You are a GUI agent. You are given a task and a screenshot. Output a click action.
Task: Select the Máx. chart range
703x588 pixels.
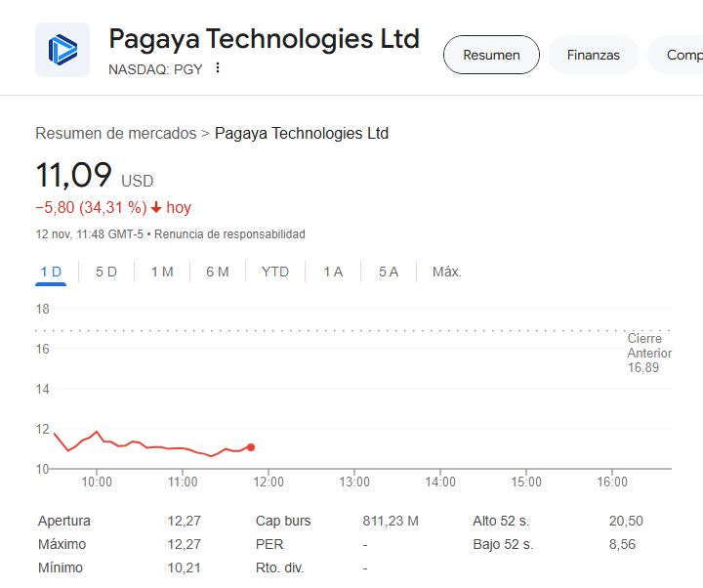(x=447, y=272)
